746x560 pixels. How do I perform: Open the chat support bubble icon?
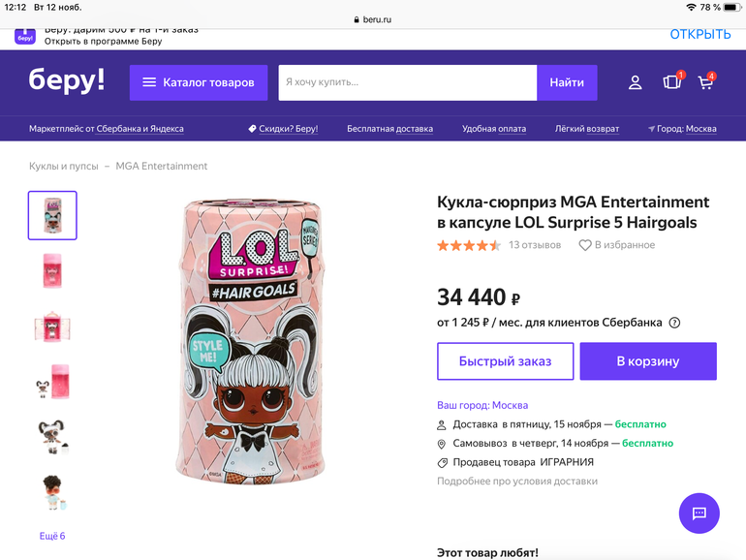699,513
